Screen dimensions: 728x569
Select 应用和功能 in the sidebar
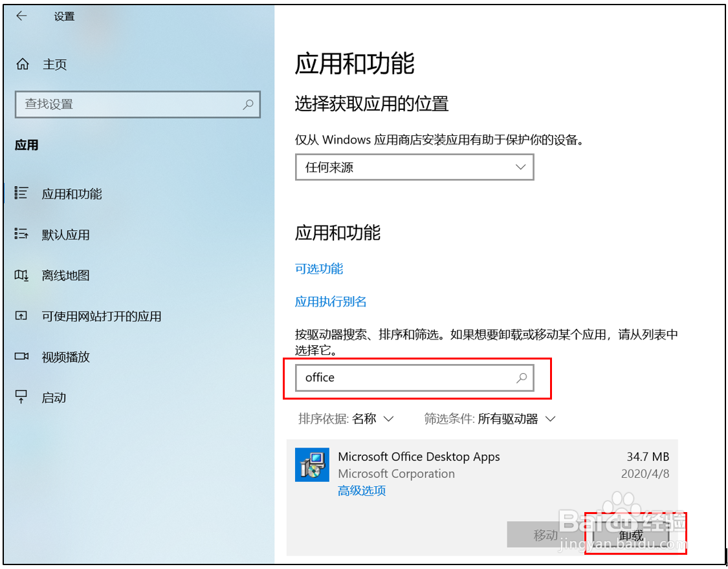coord(72,194)
